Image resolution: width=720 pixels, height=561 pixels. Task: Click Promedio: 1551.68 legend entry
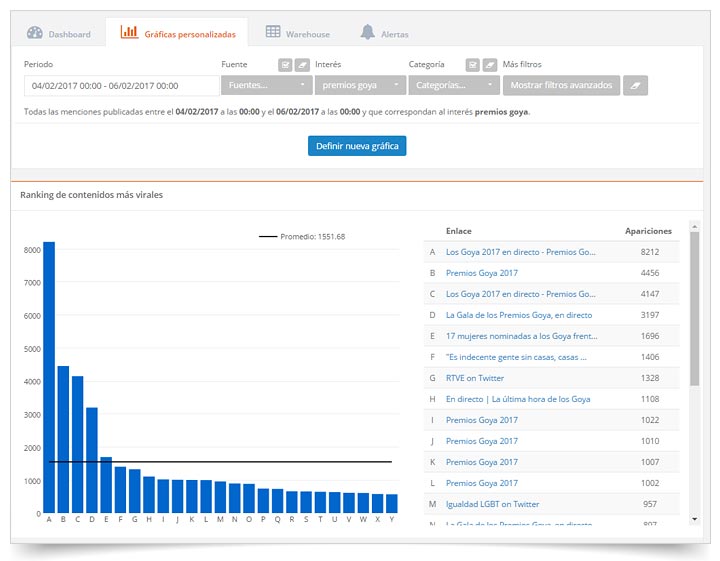click(x=302, y=237)
